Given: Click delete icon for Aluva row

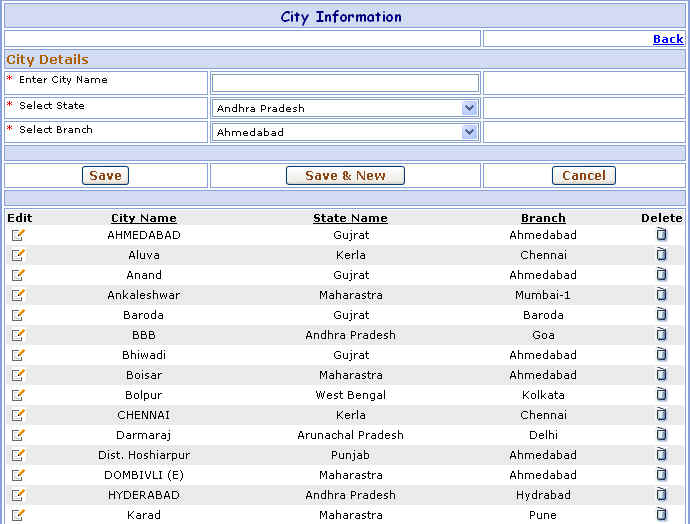Looking at the screenshot, I should point(661,255).
